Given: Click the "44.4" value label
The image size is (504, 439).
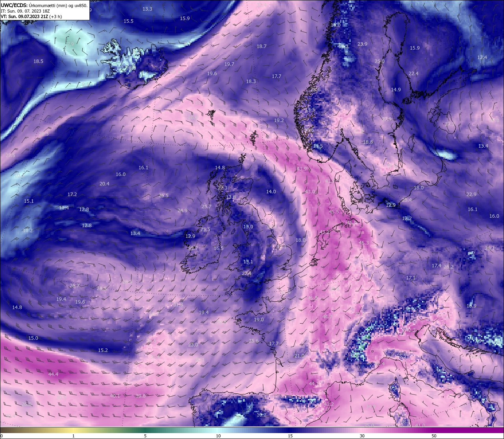Looking at the screenshot, I should click(53, 374).
